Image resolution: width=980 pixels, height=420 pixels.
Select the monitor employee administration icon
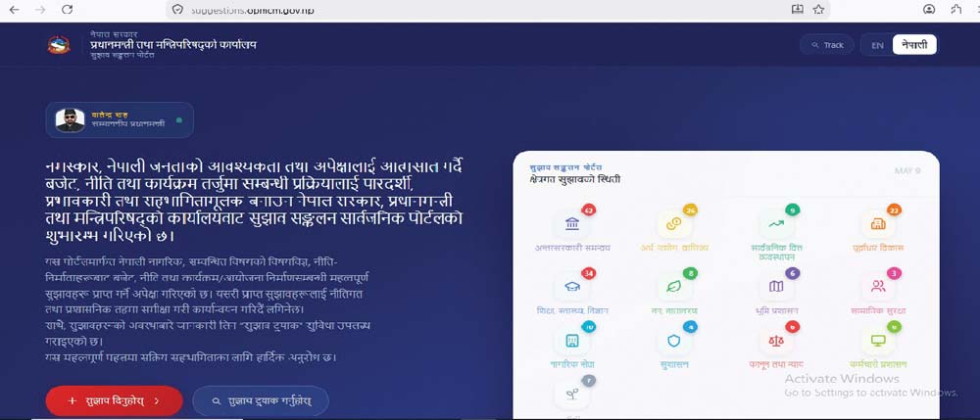(x=878, y=341)
